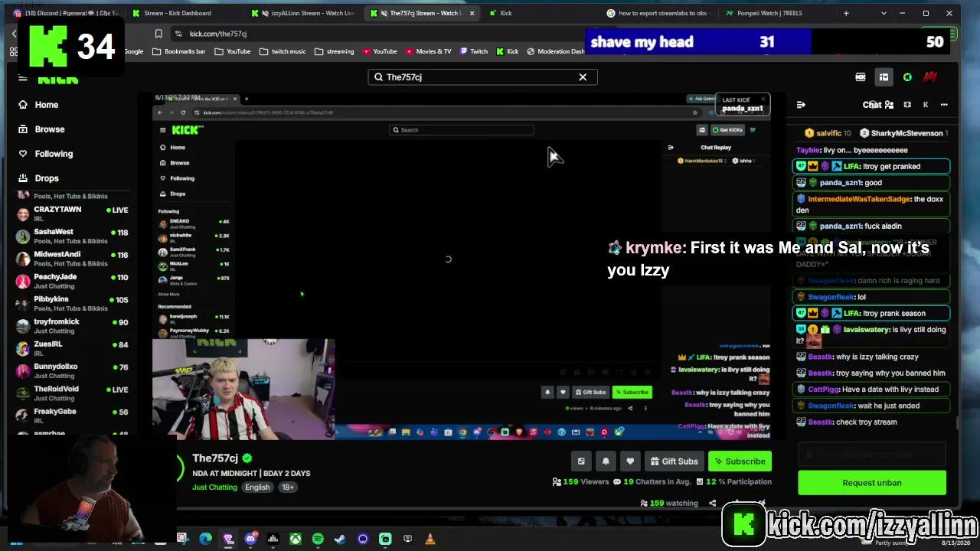Toggle channel notifications bell
980x551 pixels.
pos(606,461)
